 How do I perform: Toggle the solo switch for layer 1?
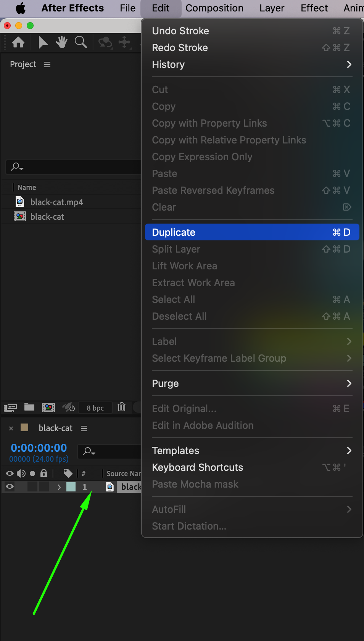click(33, 486)
